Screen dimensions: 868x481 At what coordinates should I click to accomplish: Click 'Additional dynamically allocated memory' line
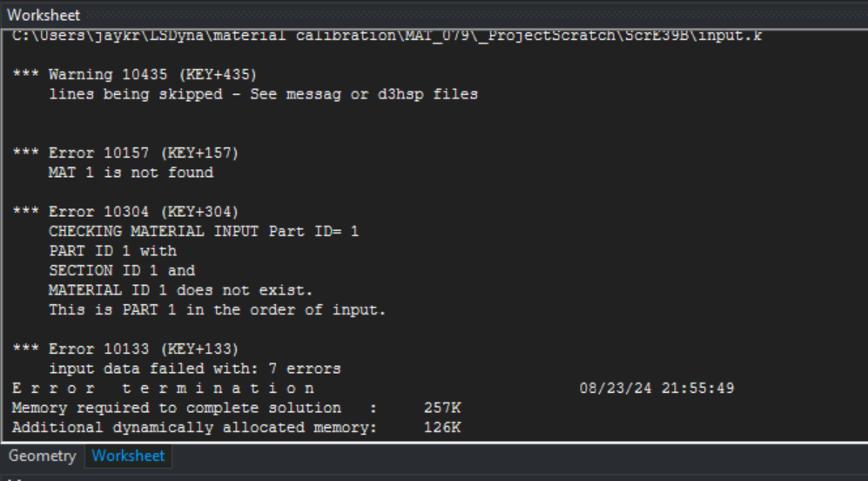pyautogui.click(x=195, y=427)
